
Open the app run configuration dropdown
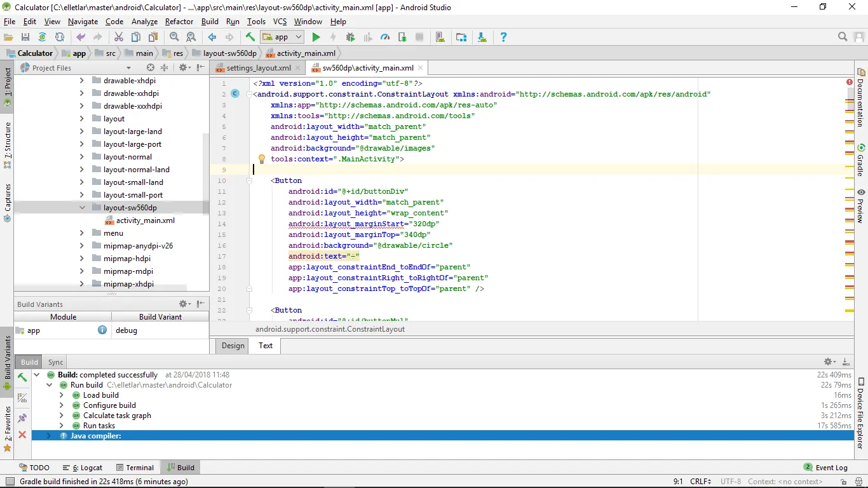(x=281, y=37)
